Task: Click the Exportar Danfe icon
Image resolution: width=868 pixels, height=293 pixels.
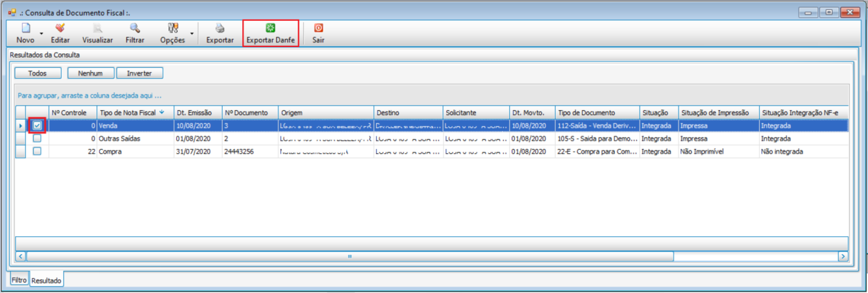Action: (x=271, y=28)
